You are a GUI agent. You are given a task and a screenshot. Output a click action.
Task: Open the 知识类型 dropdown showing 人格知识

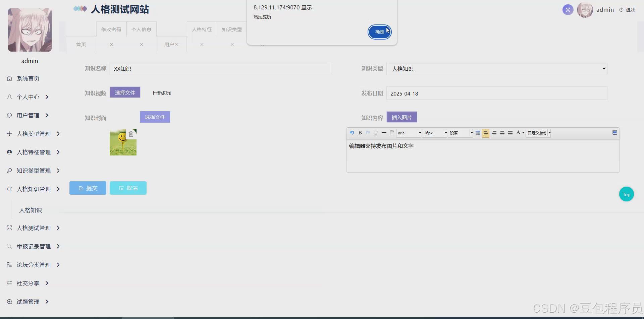[x=497, y=68]
